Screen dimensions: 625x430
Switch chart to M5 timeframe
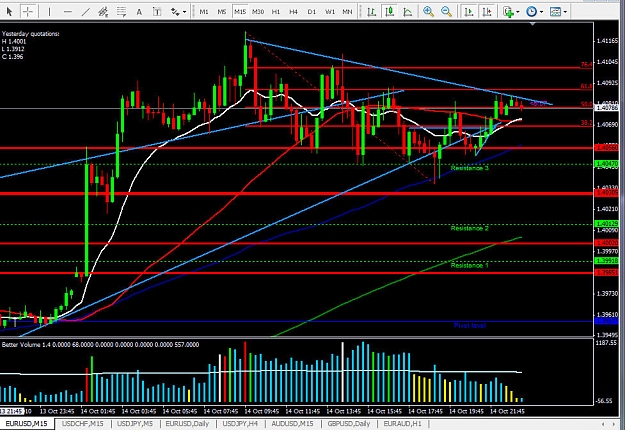pos(222,12)
